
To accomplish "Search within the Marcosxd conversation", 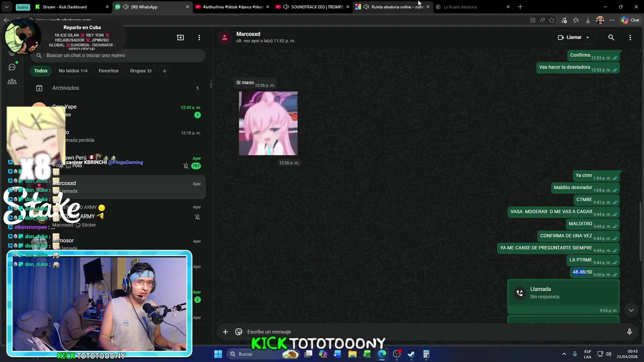I will point(611,37).
